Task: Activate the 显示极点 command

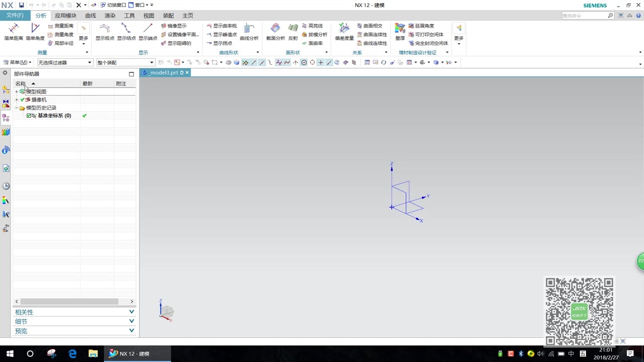Action: [x=105, y=32]
